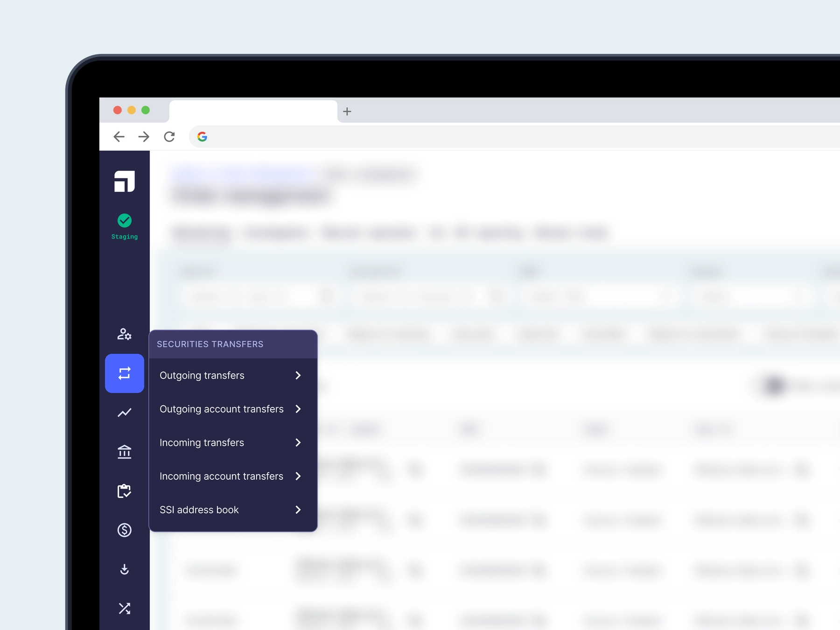The image size is (840, 630).
Task: Expand chevron next to Incoming transfers
Action: [x=298, y=442]
